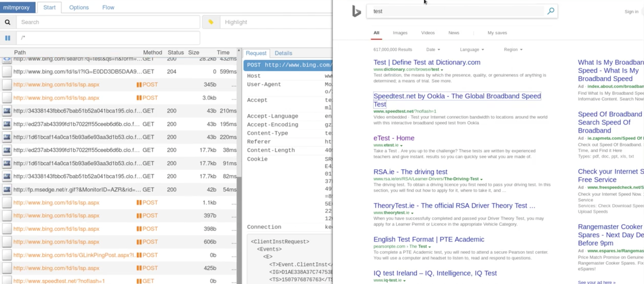This screenshot has height=284, width=644.
Task: Open Rangemaster Cooker Spares ad link
Action: [x=611, y=235]
